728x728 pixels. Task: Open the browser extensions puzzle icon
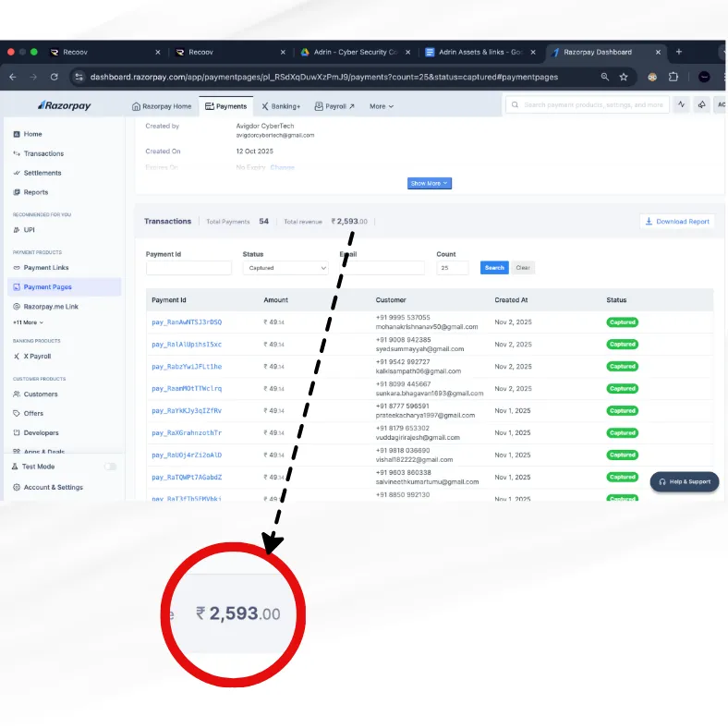(673, 77)
